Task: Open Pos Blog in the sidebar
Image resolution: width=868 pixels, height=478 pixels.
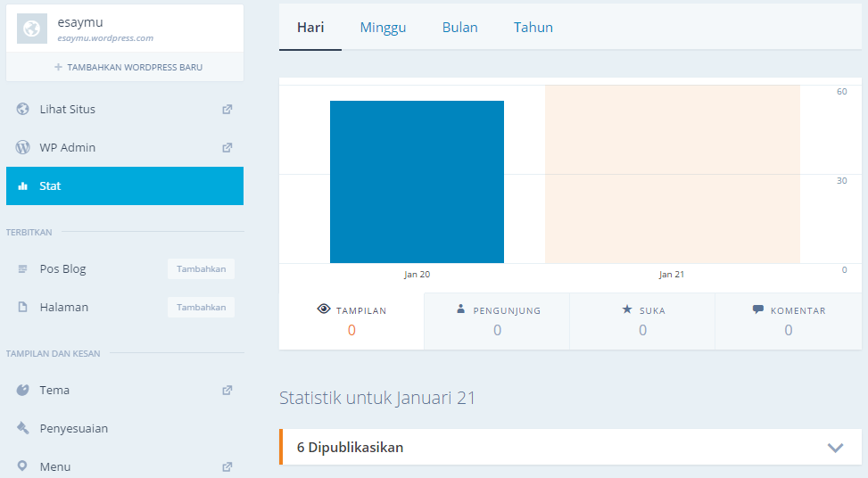Action: 63,269
